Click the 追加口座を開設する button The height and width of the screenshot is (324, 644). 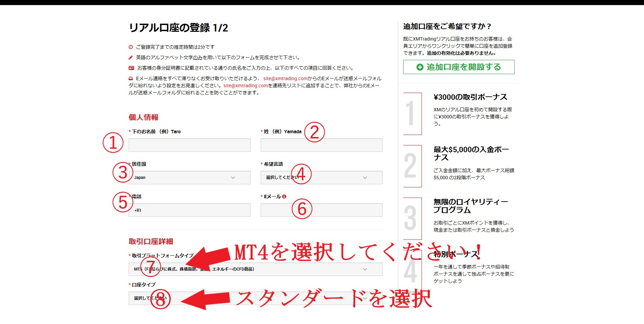point(459,67)
